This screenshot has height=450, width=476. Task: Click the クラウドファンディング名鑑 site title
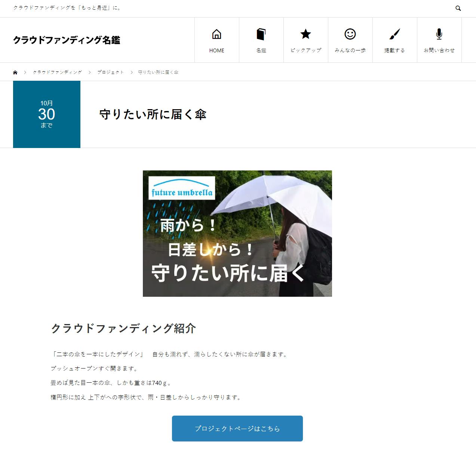67,40
